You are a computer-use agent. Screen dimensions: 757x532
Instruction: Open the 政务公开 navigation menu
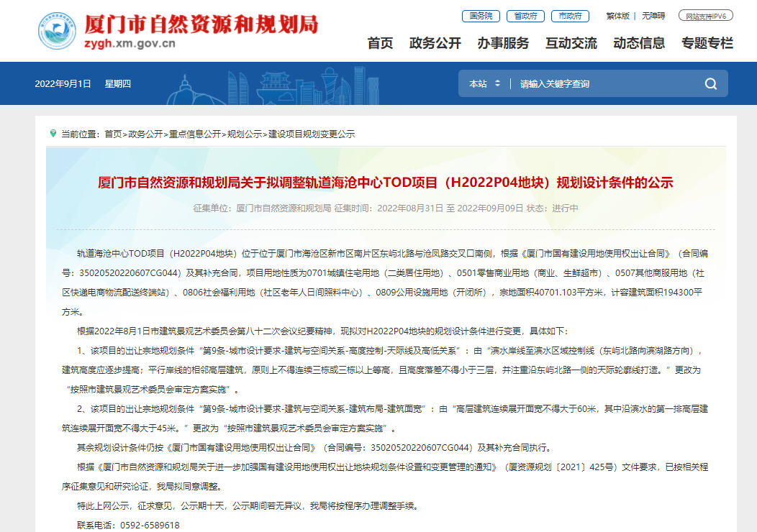435,43
